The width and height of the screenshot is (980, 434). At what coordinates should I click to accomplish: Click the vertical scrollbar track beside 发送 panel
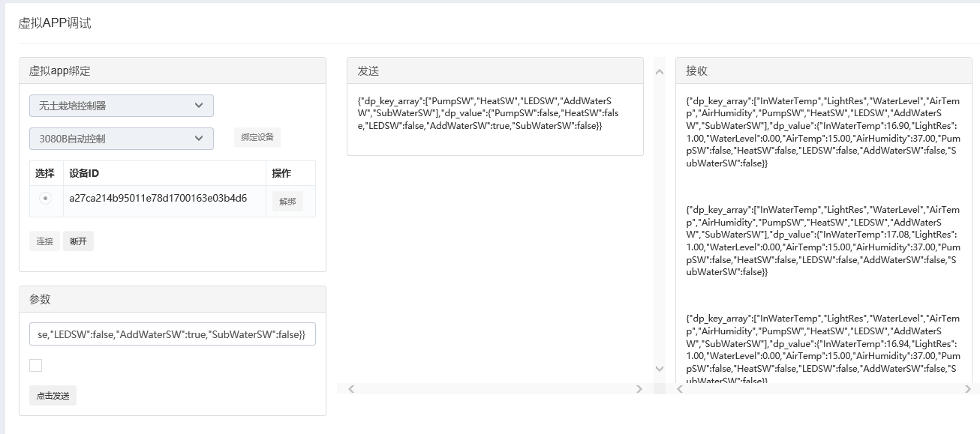(660, 225)
